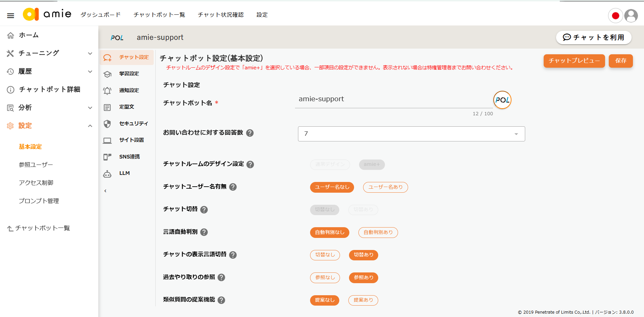Viewport: 644px width, 317px height.
Task: Open the hamburger menu icon
Action: point(10,15)
